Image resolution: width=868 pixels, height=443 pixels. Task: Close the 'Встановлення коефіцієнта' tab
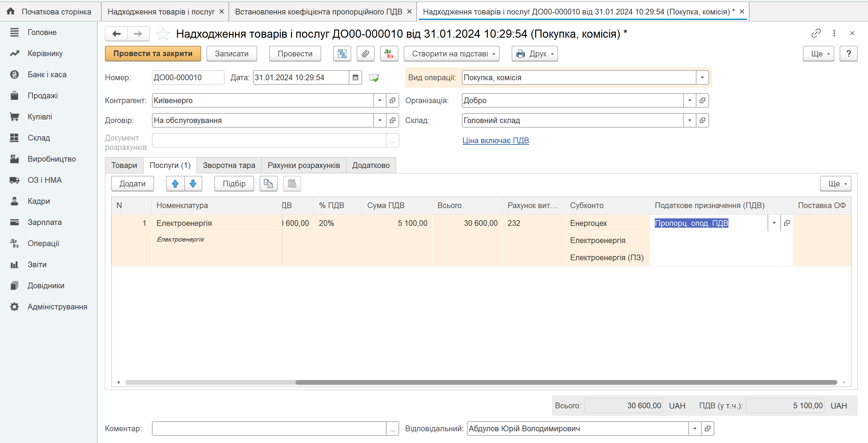[409, 11]
